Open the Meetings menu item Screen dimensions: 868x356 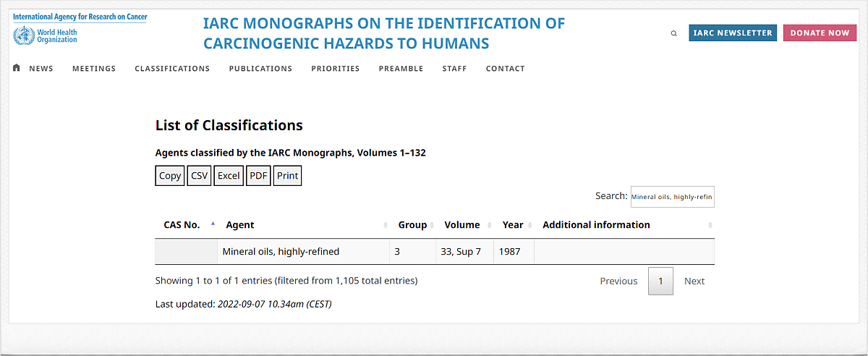94,69
